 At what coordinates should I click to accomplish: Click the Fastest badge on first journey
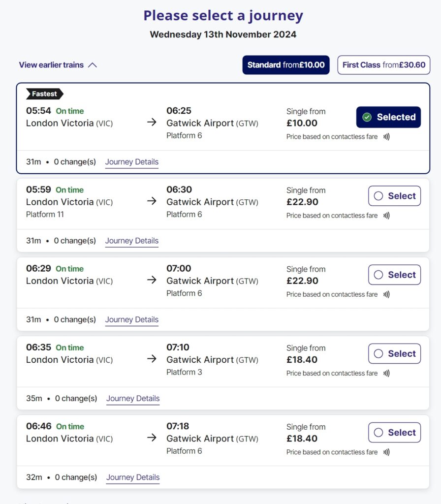point(45,94)
